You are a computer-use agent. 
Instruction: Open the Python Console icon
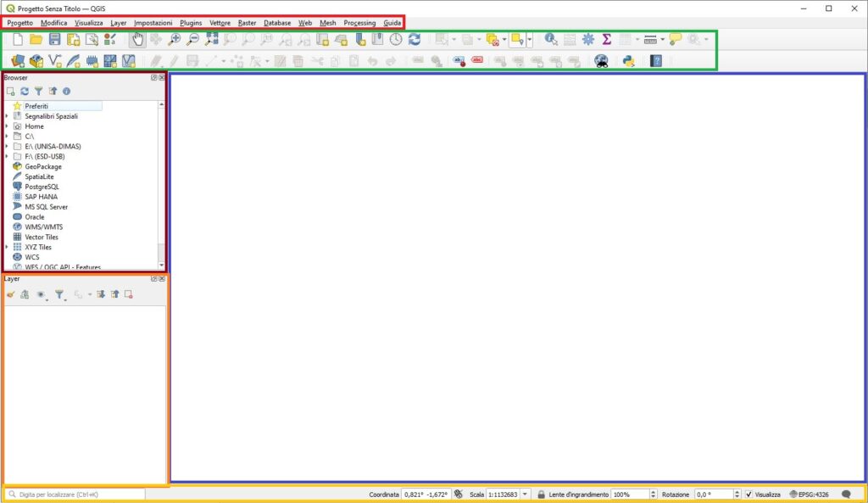point(628,61)
